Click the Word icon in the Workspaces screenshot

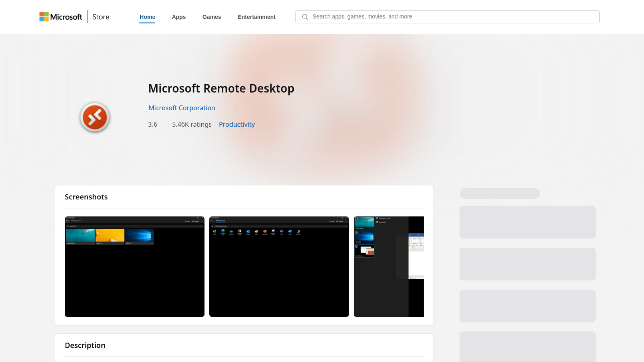click(x=290, y=231)
